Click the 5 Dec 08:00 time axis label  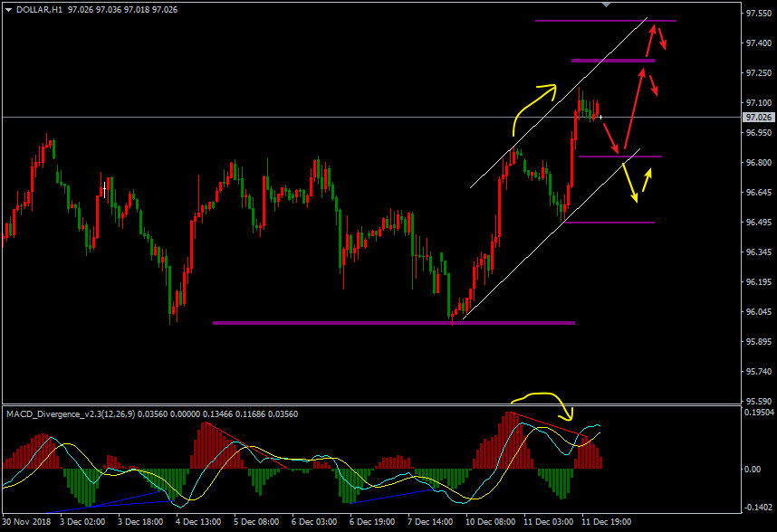[256, 522]
